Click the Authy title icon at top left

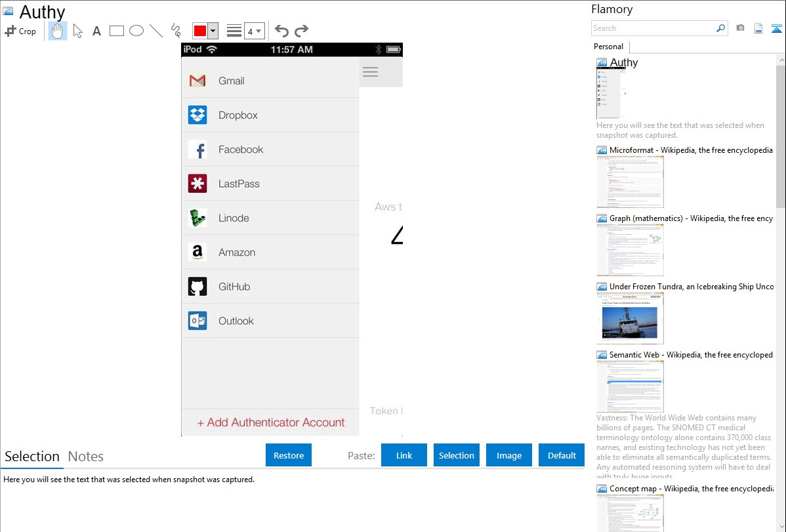(x=8, y=11)
